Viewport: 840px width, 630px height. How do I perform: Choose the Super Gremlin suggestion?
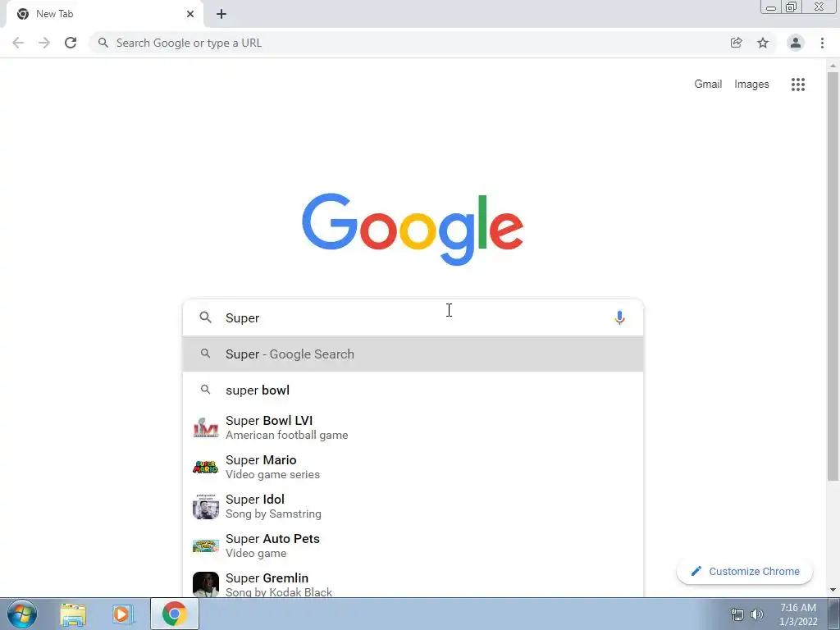tap(413, 583)
